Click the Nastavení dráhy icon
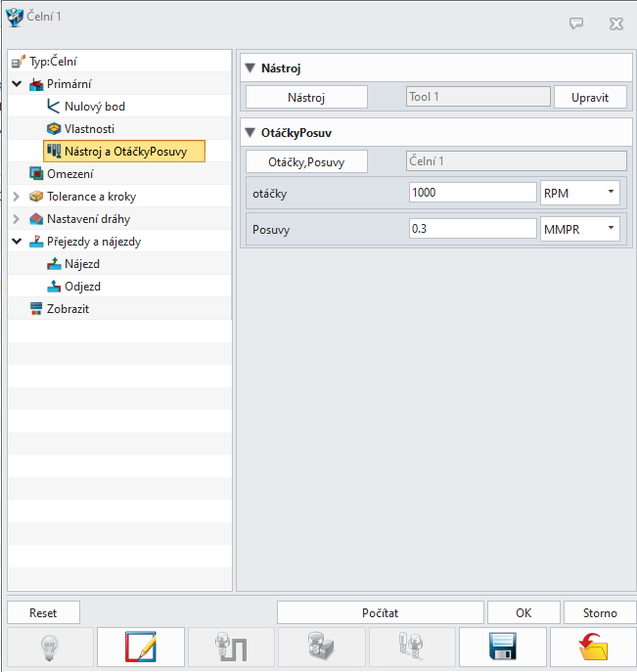 coord(36,219)
